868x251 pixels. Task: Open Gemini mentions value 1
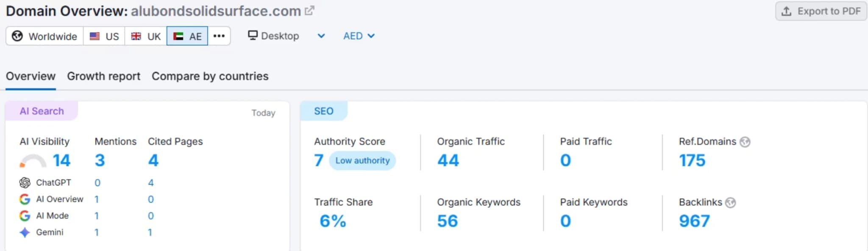point(97,232)
